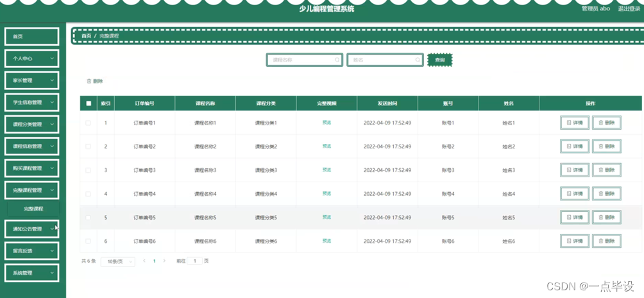Image resolution: width=644 pixels, height=298 pixels.
Task: Check the box for row 订单编号6
Action: pos(88,241)
